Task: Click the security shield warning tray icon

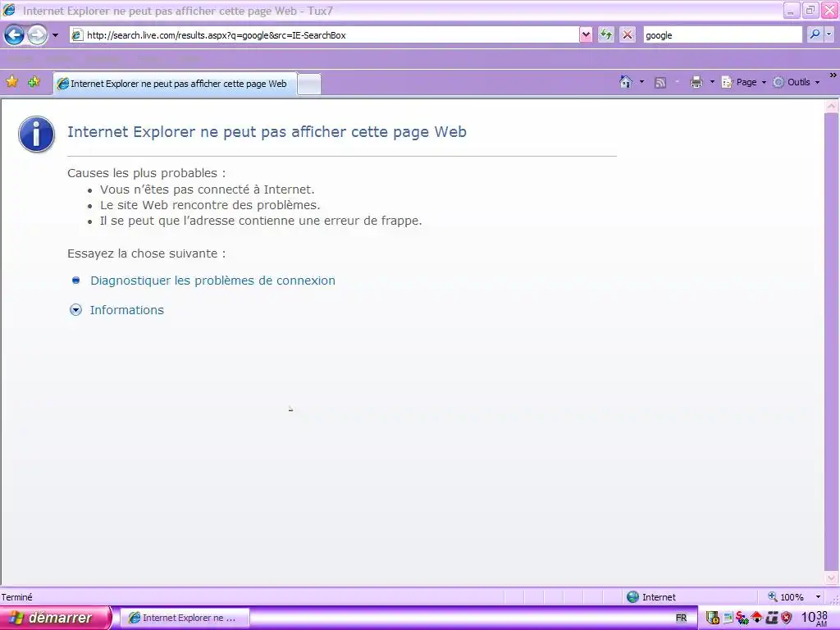Action: pos(713,618)
